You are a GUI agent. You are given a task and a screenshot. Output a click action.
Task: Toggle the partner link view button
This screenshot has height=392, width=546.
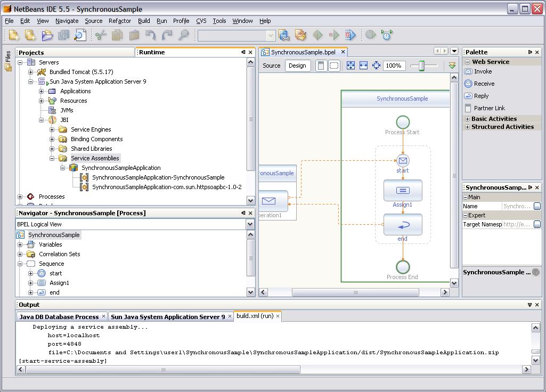point(321,66)
